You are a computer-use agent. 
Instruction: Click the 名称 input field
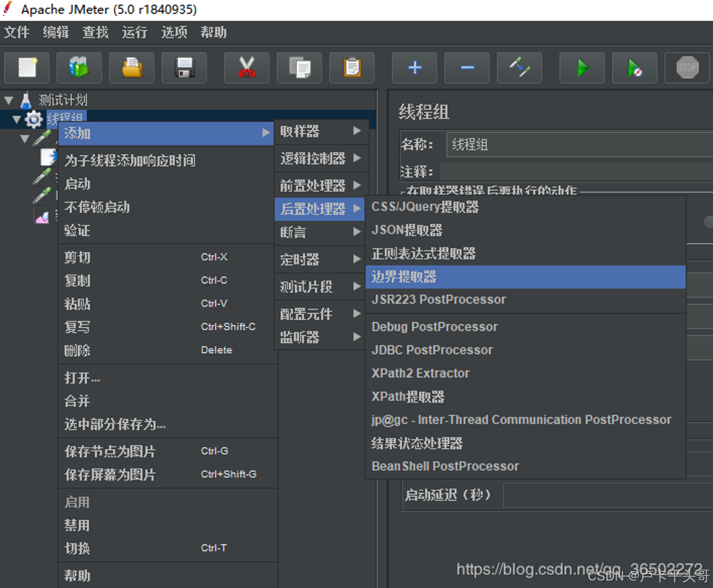(580, 145)
